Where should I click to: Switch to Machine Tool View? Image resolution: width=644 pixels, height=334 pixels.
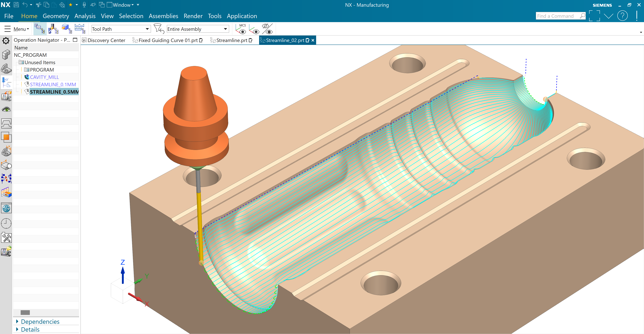(53, 29)
